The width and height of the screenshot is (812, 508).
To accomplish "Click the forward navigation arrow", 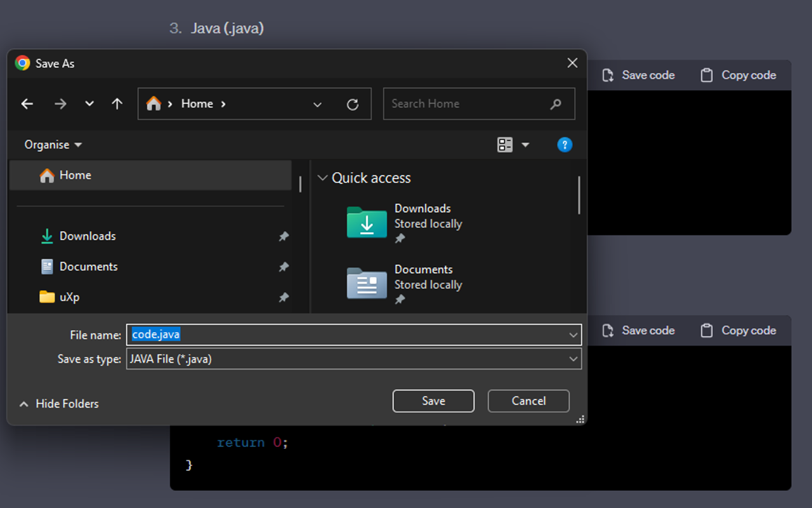I will tap(60, 104).
